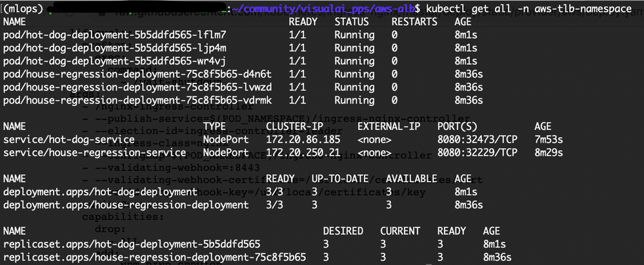Click replicaset.apps/hot-dog-deployment-5b5ddfd565 entry
The height and width of the screenshot is (265, 644).
tap(132, 244)
